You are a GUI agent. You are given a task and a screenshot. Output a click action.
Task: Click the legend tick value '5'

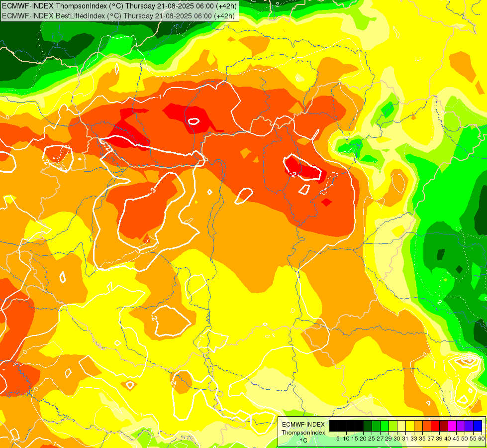pos(338,439)
